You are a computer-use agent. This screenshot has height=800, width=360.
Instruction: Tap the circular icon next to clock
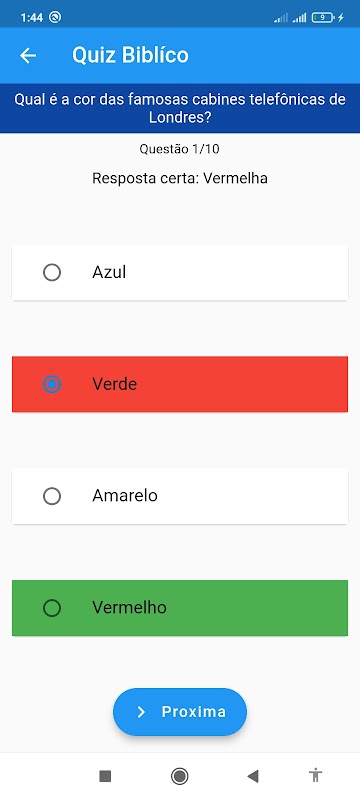point(55,17)
